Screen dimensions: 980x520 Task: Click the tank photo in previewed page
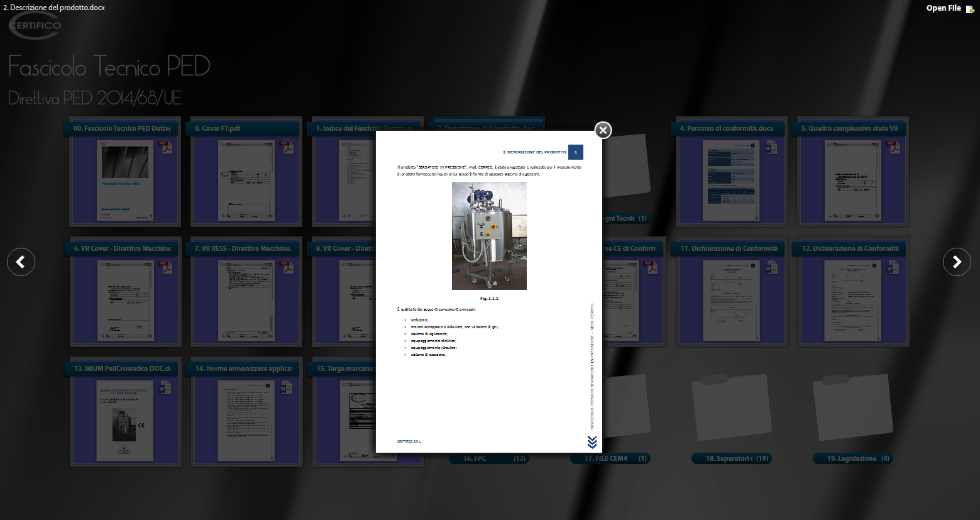click(489, 236)
